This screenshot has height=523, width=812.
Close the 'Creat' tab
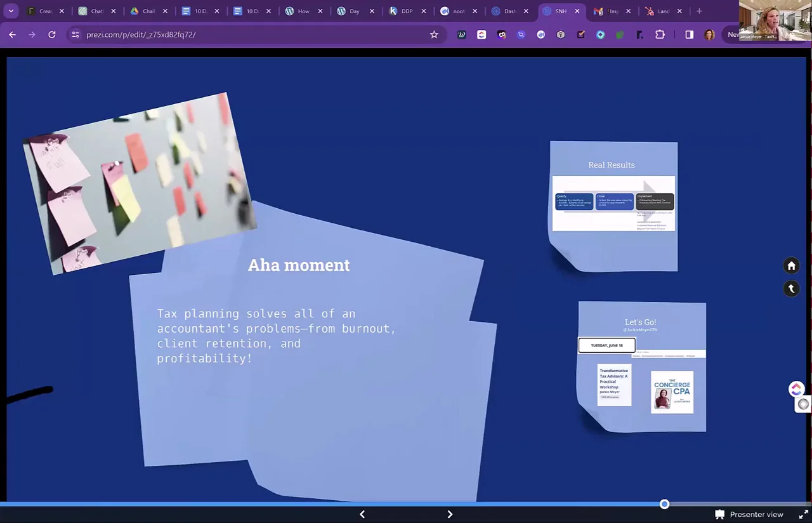62,11
